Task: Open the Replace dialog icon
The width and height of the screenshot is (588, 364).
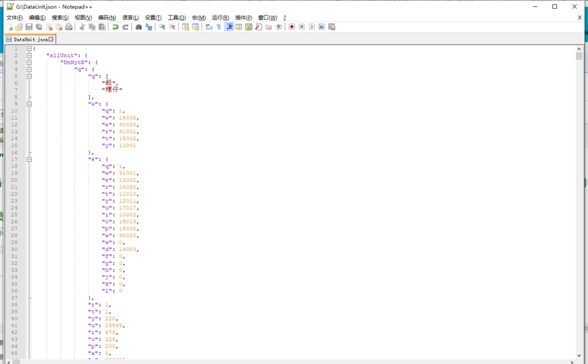Action: (x=149, y=27)
